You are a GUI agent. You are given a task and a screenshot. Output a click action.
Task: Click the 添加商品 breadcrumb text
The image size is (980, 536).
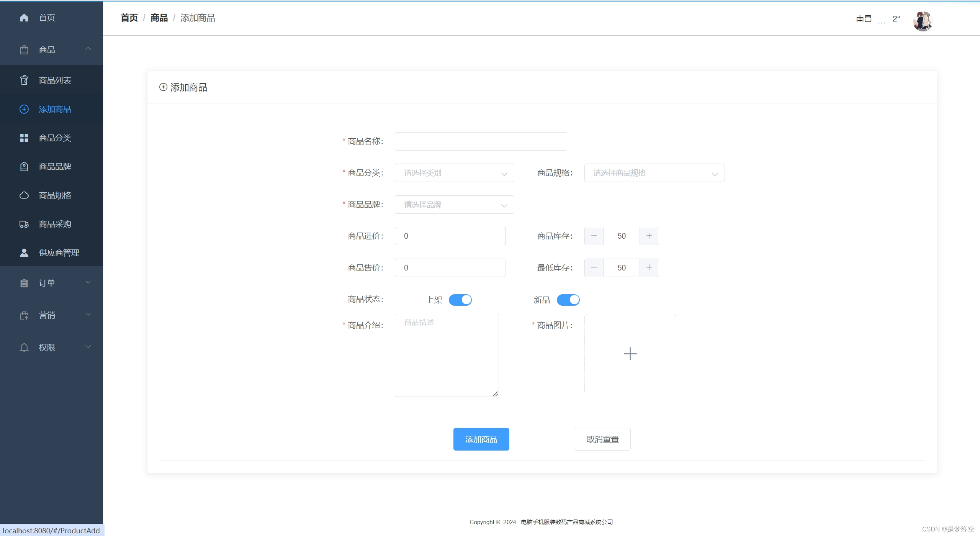point(198,18)
